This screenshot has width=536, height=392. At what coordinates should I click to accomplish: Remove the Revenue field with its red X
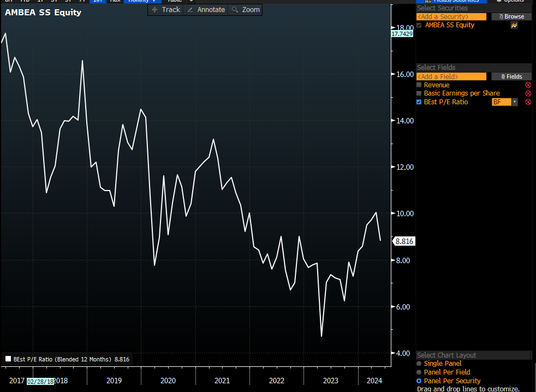(528, 85)
